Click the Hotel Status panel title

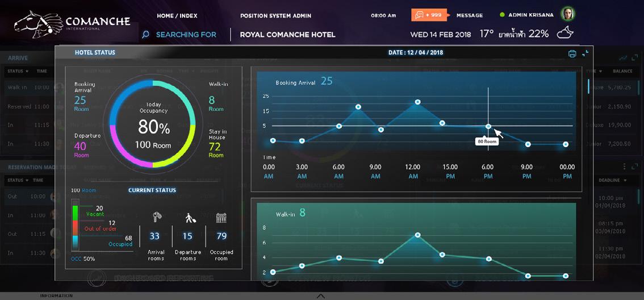(x=95, y=53)
